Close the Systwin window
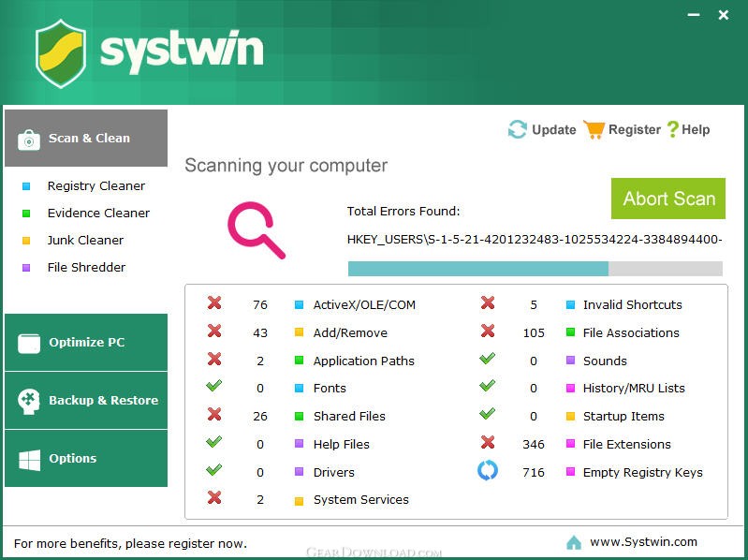Screen dimensions: 748x560 tap(724, 15)
